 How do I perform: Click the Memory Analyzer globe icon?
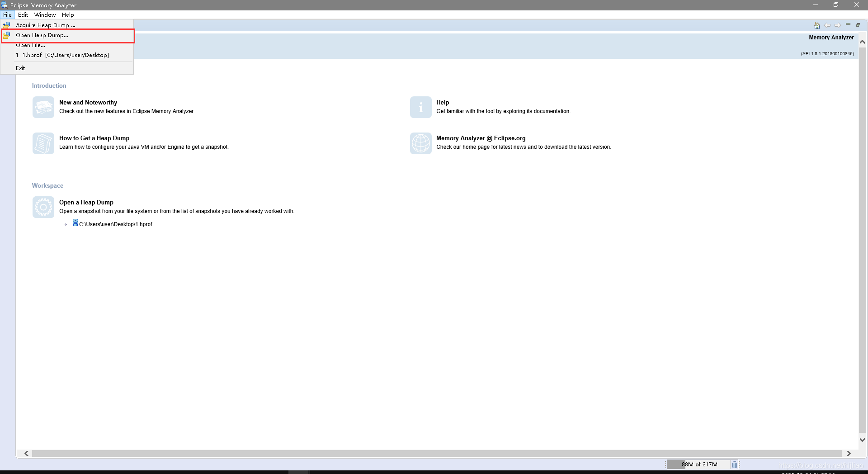[421, 143]
